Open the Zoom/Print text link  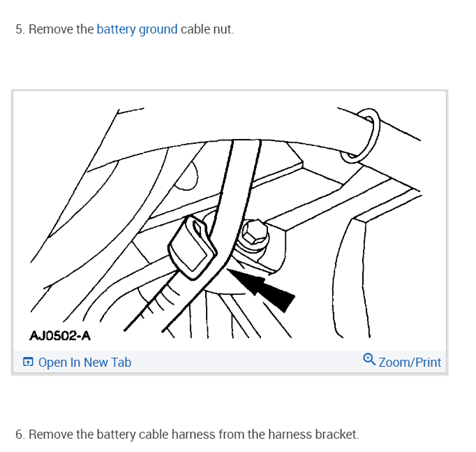pos(410,363)
